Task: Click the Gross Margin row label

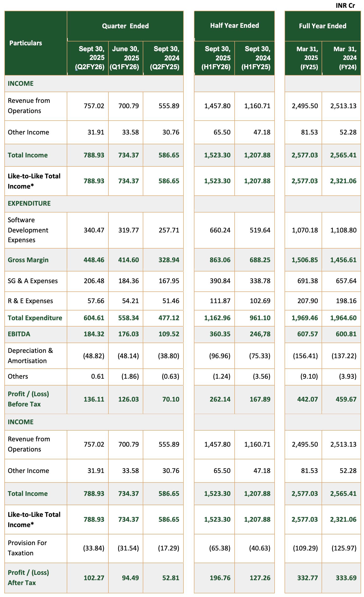Action: coord(28,260)
